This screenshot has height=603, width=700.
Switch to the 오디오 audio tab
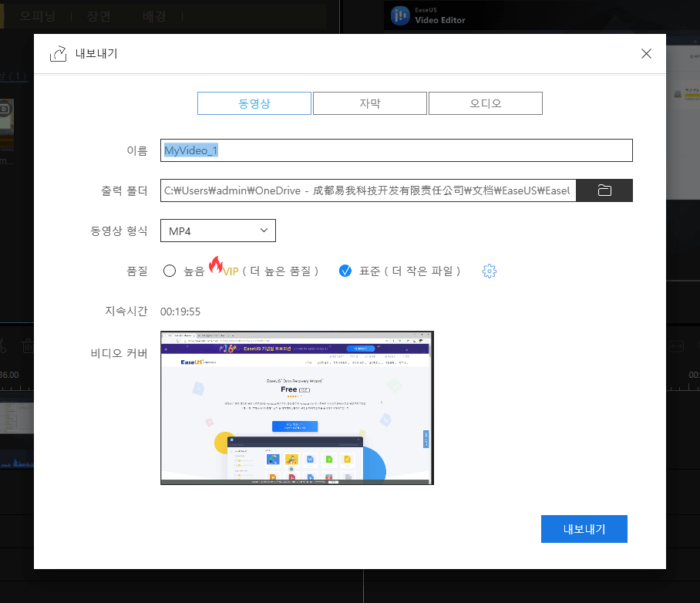point(485,103)
